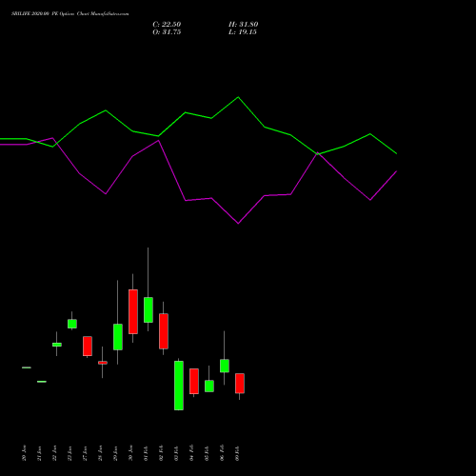Click the green candle for 05 Feb
The image size is (476, 476).
(x=209, y=387)
